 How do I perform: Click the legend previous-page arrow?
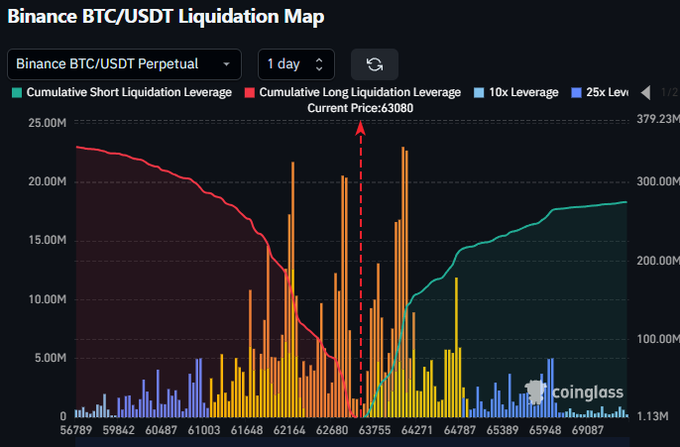pos(646,92)
